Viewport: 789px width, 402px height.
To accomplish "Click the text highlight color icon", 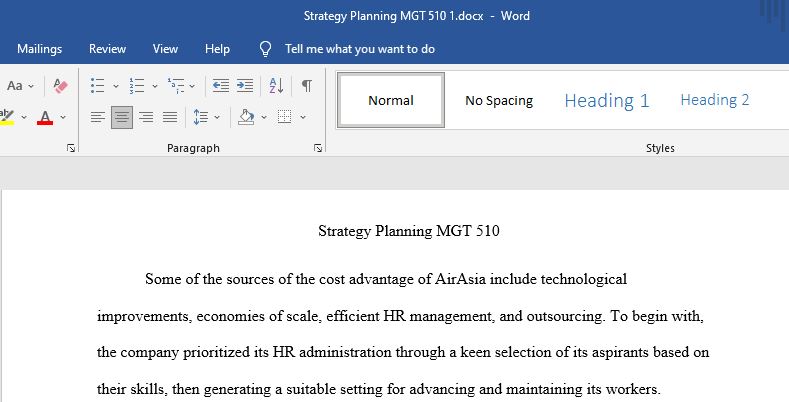I will click(7, 117).
